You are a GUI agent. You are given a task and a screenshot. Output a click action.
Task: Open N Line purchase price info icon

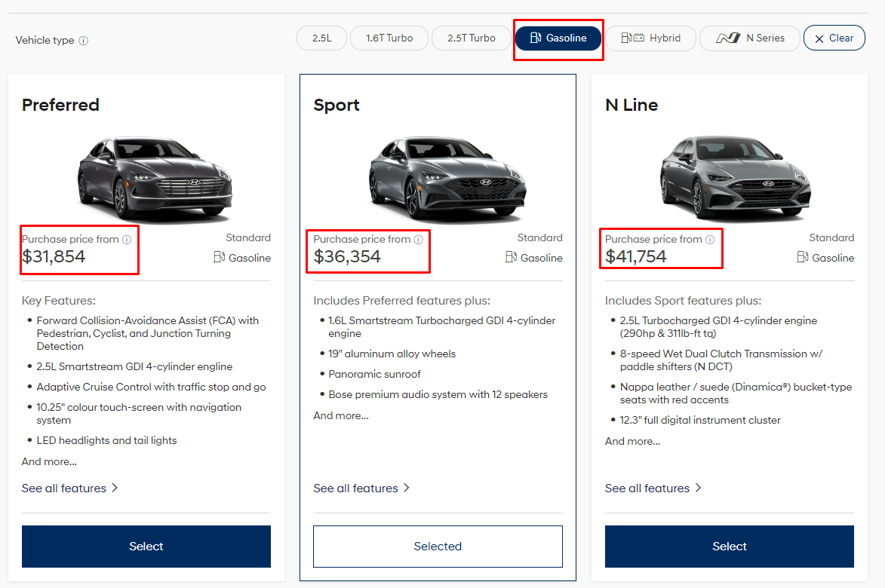(x=710, y=240)
